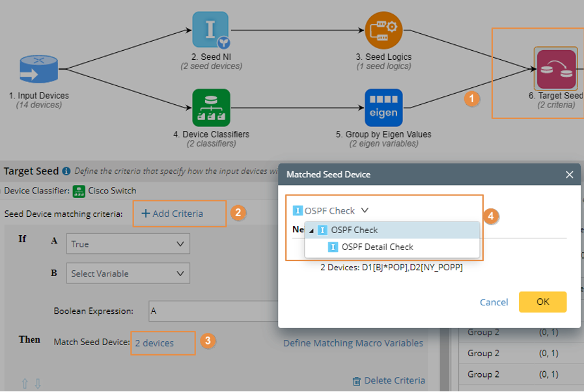Open the Select Variable dropdown for B
The height and width of the screenshot is (392, 584).
[x=128, y=273]
